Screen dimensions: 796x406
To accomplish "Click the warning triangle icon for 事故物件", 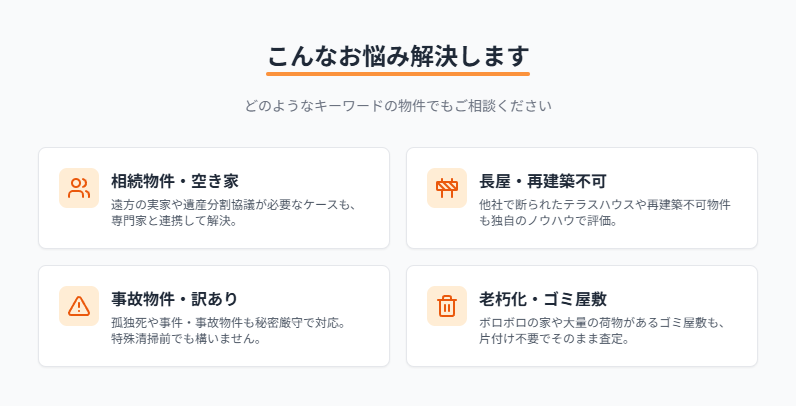I will point(79,306).
